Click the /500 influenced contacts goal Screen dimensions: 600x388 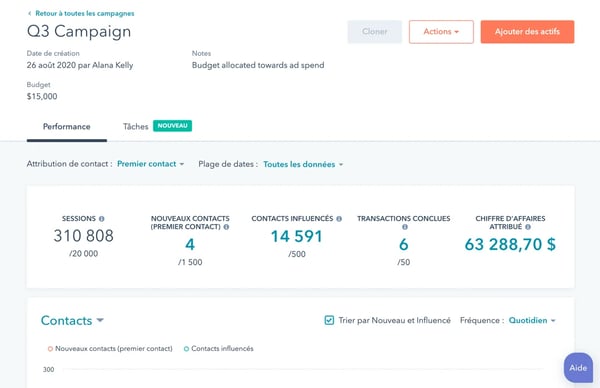(297, 254)
